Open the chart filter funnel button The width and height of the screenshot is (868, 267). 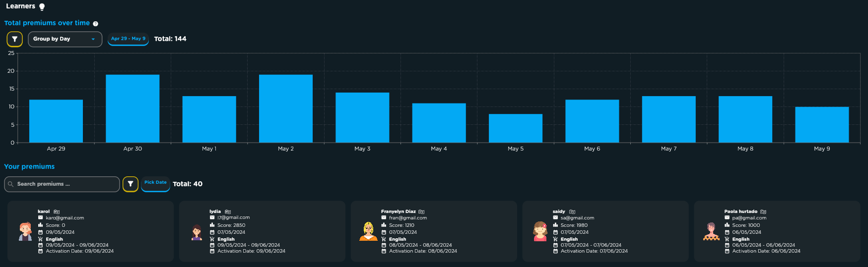point(14,39)
